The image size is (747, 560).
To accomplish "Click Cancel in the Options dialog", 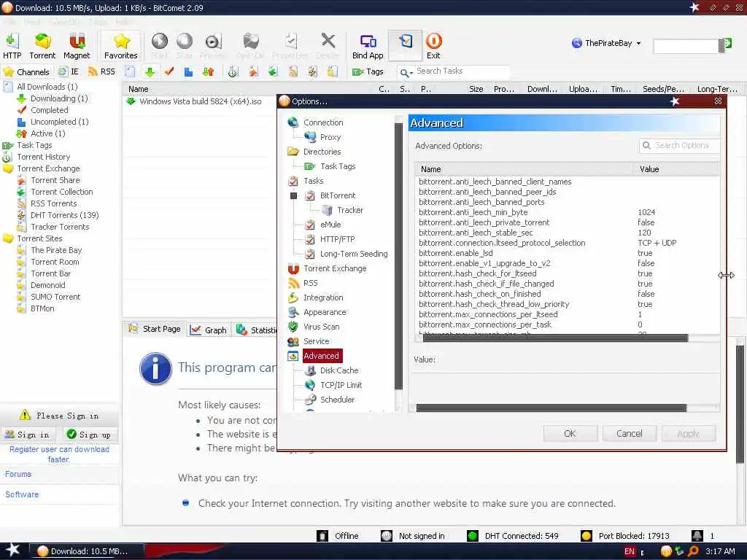I will 629,433.
